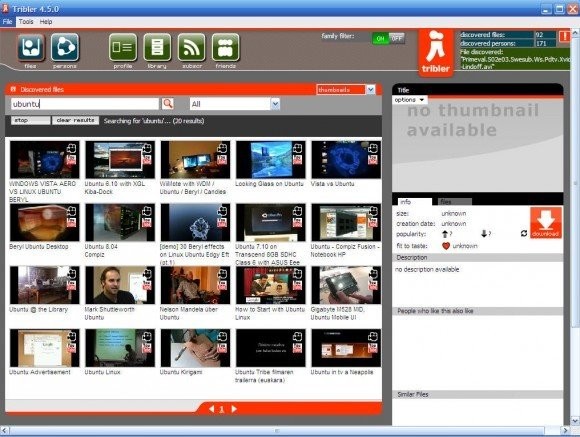This screenshot has height=437, width=580.
Task: Click the discovered files counter text
Action: click(x=482, y=35)
